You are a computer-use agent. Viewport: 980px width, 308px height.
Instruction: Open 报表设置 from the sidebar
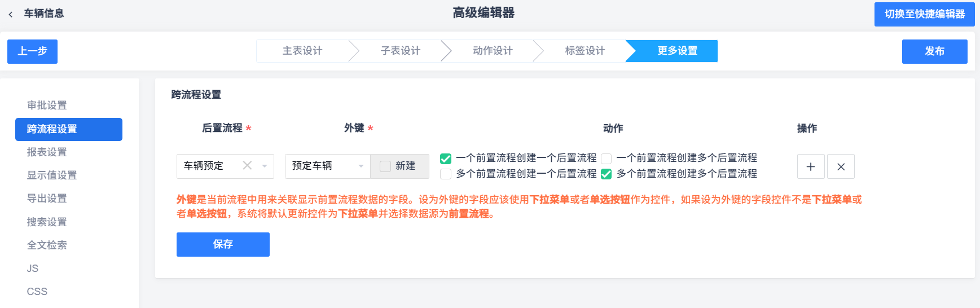(x=47, y=152)
